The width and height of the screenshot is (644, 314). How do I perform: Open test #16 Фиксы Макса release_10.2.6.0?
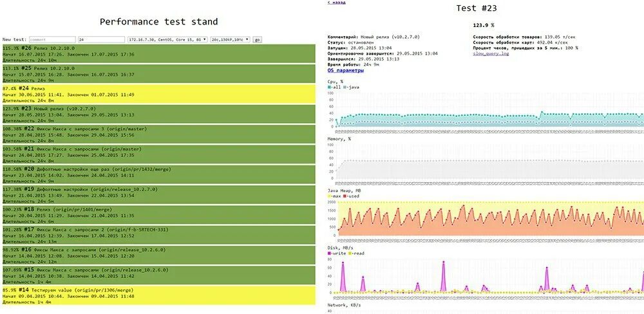[x=158, y=255]
